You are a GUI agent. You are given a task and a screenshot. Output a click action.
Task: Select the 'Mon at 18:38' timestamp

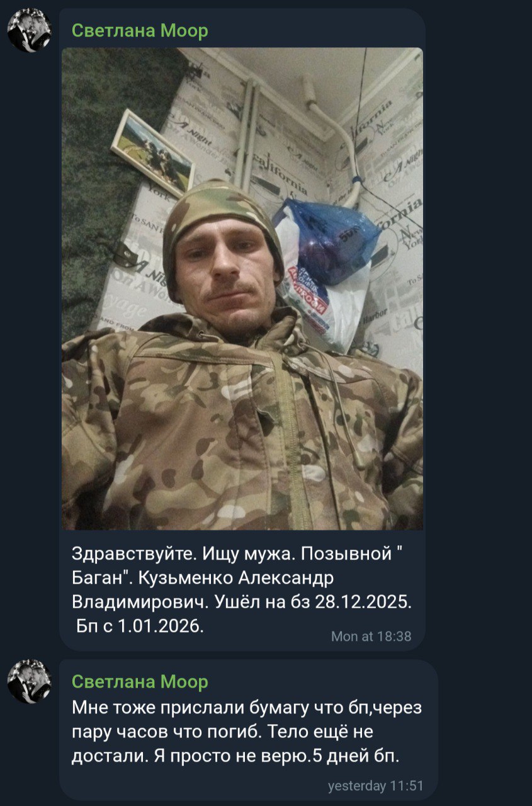[x=371, y=637]
